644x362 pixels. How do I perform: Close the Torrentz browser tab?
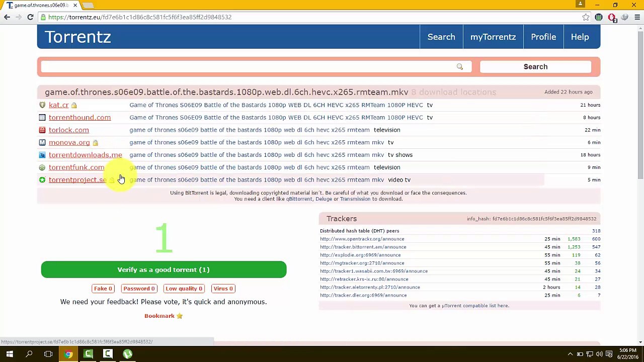(75, 5)
